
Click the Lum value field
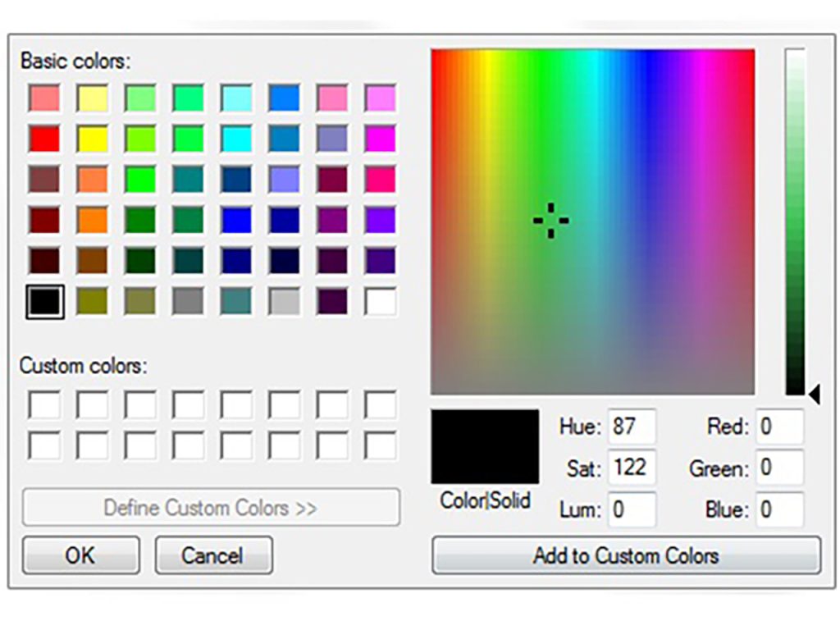click(x=632, y=510)
